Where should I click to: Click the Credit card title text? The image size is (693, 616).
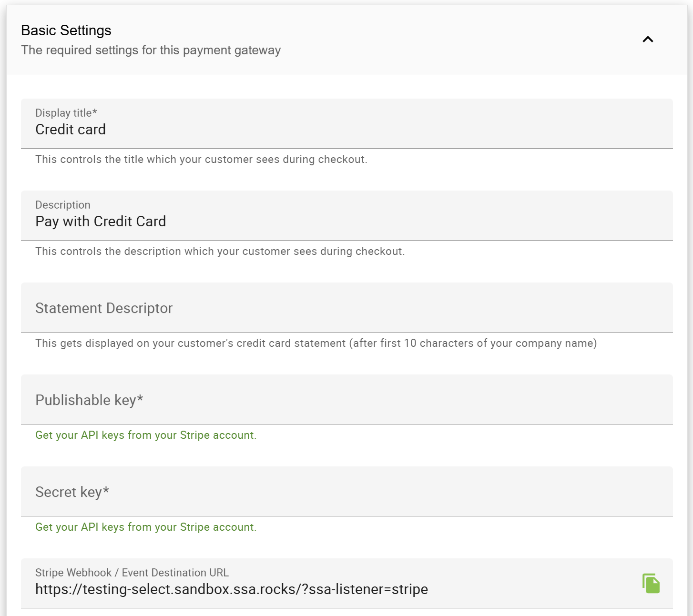[x=70, y=129]
